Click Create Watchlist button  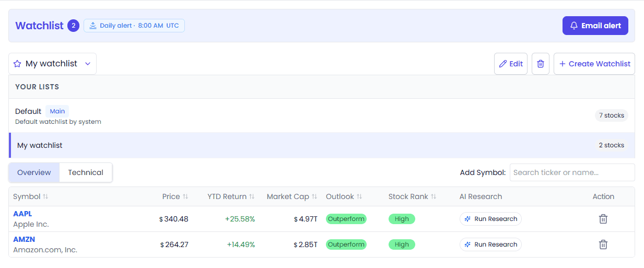pyautogui.click(x=594, y=64)
